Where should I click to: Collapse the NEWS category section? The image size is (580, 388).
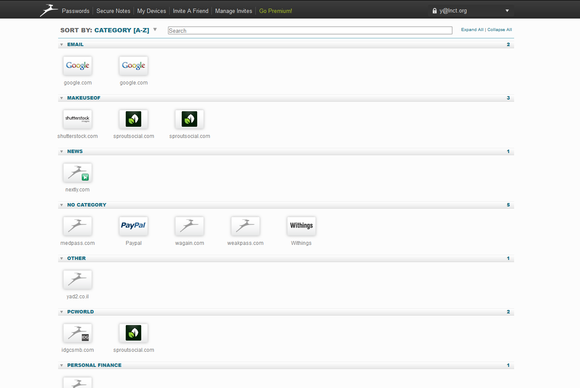[61, 151]
